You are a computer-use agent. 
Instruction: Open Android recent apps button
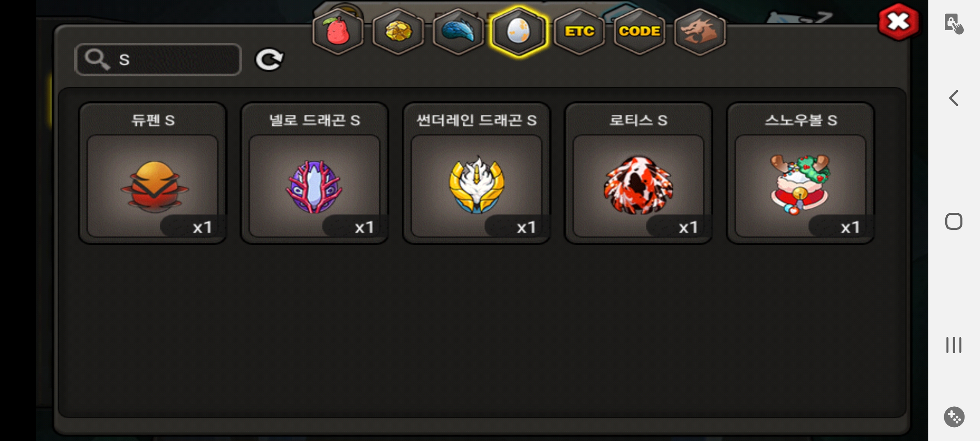(x=954, y=345)
